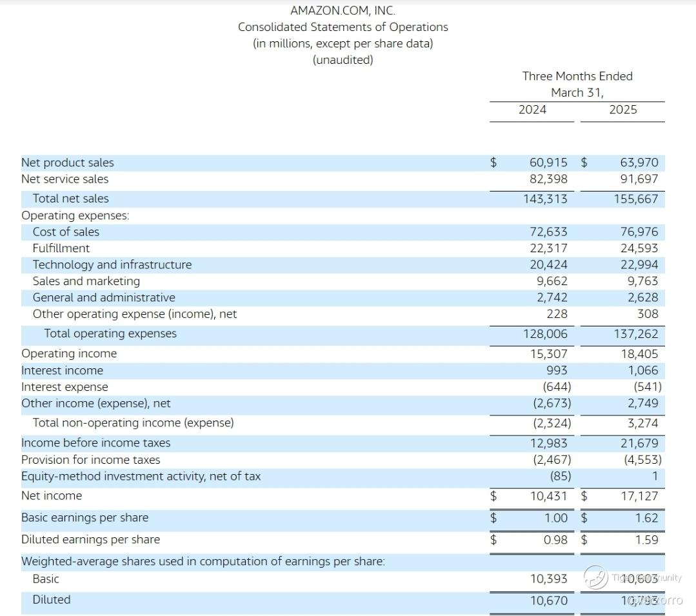The height and width of the screenshot is (616, 696).
Task: Click 2025 net income 17,127
Action: 639,496
